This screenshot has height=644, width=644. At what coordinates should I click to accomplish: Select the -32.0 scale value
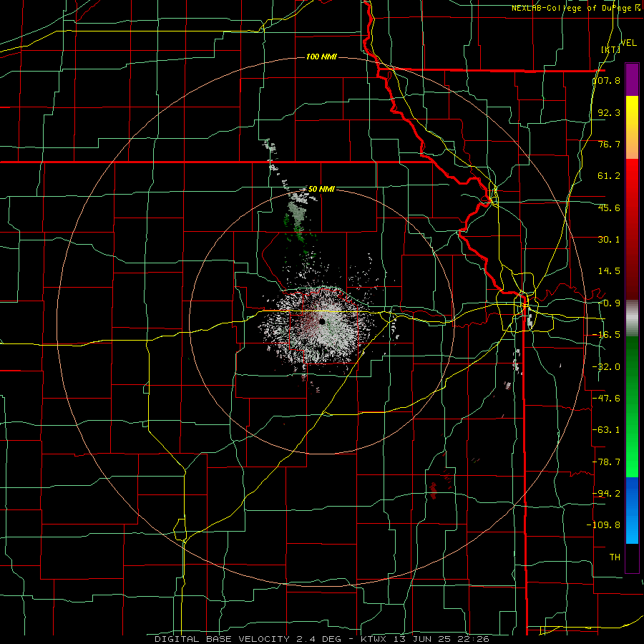(x=606, y=367)
